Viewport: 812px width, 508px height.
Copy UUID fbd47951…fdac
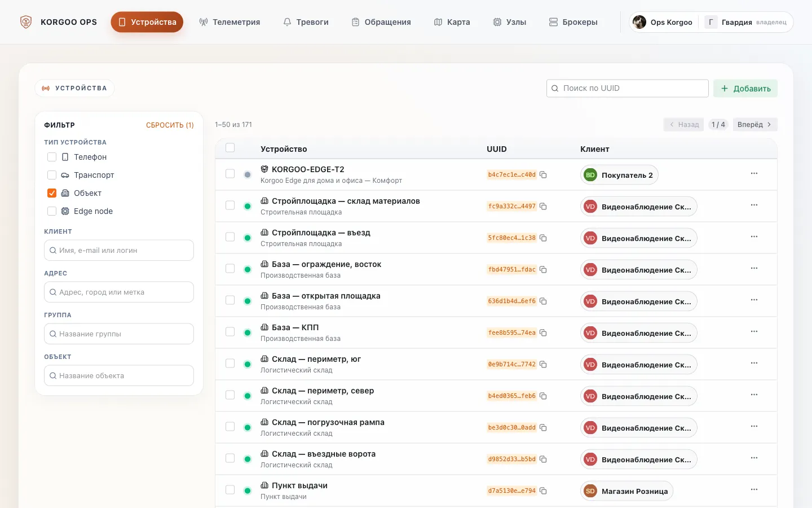coord(543,270)
